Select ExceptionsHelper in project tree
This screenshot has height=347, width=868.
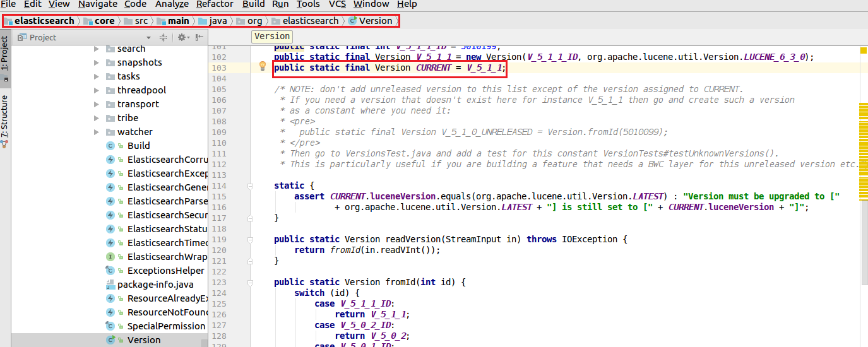(165, 271)
